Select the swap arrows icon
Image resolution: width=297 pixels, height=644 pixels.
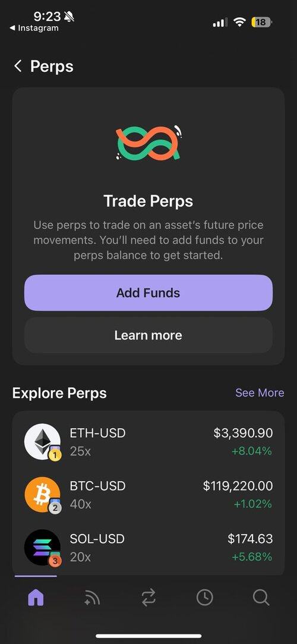pyautogui.click(x=148, y=598)
